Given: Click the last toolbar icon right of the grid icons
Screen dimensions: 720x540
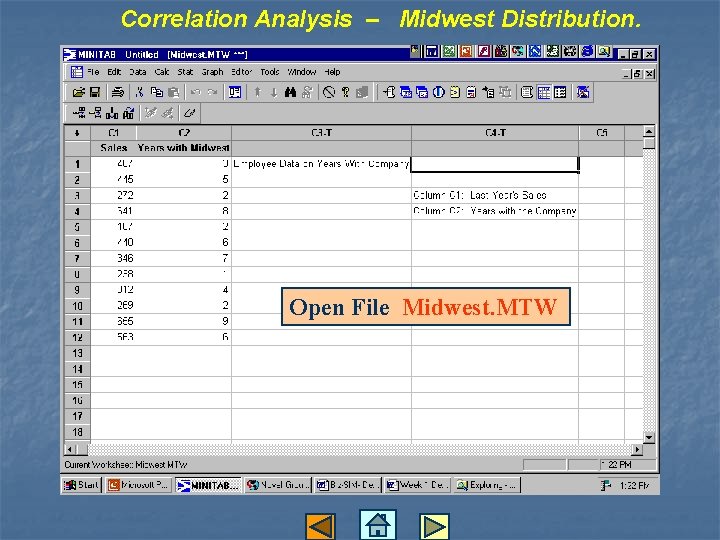Looking at the screenshot, I should tap(583, 92).
